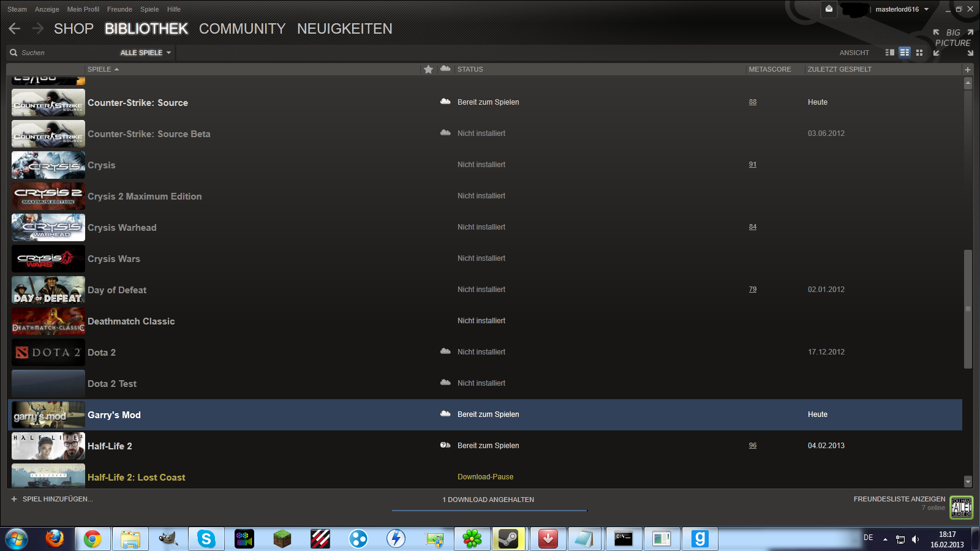Switch to grid view layout icon
Screen dimensions: 980x551
pyautogui.click(x=919, y=53)
